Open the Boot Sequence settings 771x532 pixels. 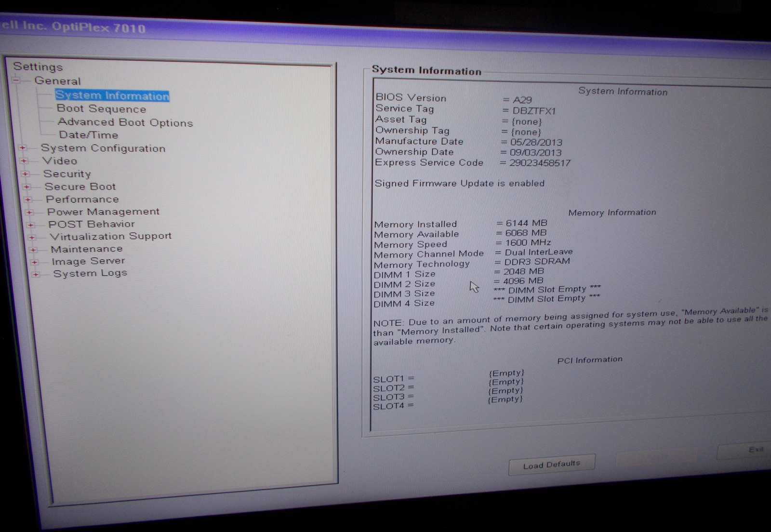pos(101,109)
